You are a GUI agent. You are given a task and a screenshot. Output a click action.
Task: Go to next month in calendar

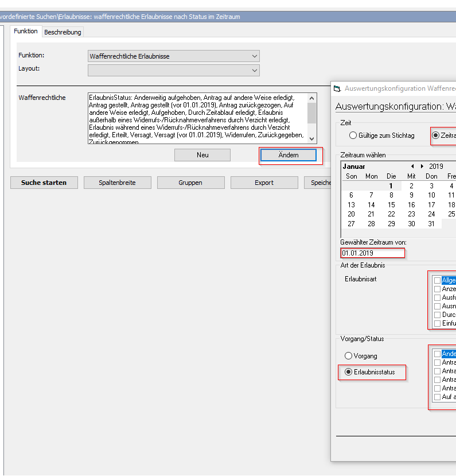click(x=422, y=167)
